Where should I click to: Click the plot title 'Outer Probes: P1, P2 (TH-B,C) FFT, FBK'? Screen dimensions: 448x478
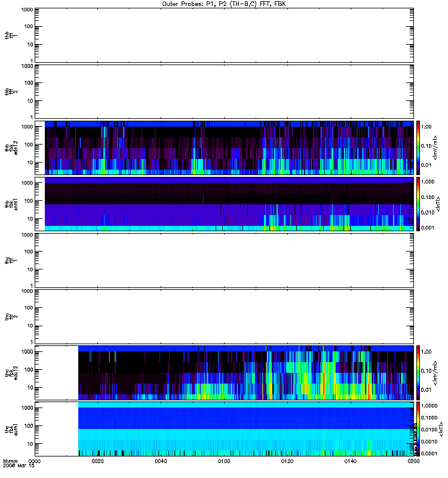click(224, 4)
